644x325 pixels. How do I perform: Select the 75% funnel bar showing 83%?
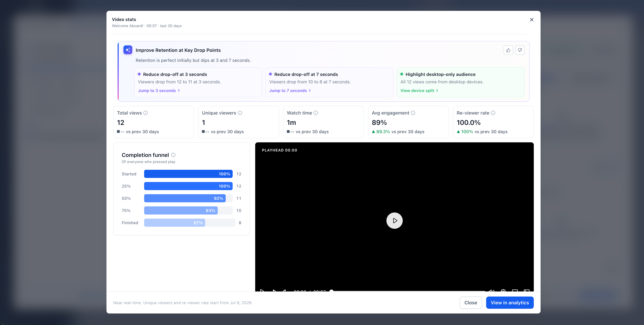[181, 211]
